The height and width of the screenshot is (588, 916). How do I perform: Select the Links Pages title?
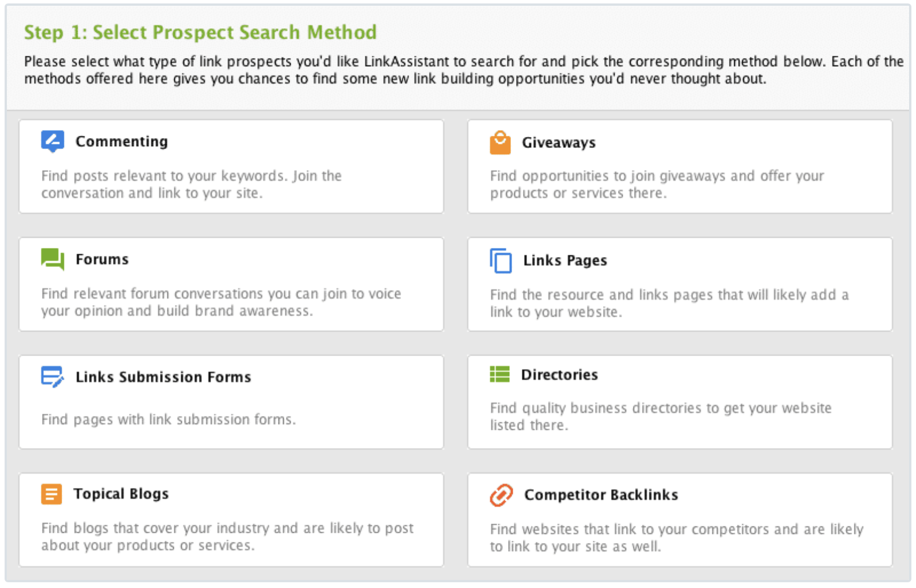564,261
